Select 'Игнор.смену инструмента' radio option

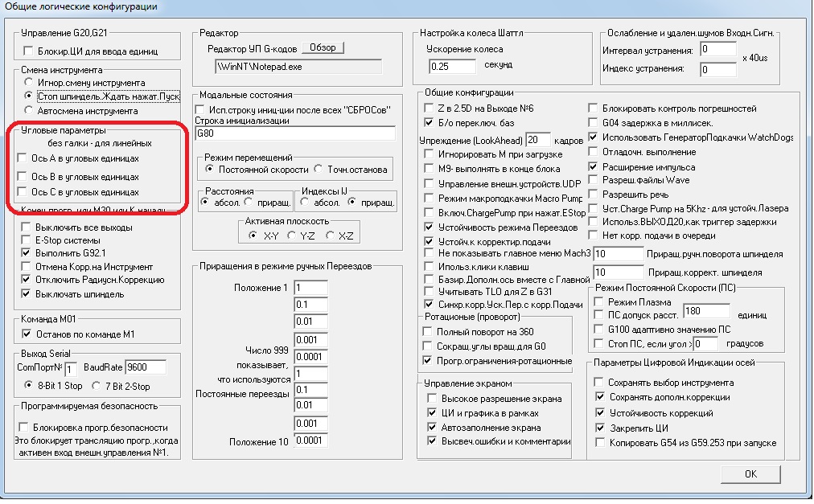(28, 82)
